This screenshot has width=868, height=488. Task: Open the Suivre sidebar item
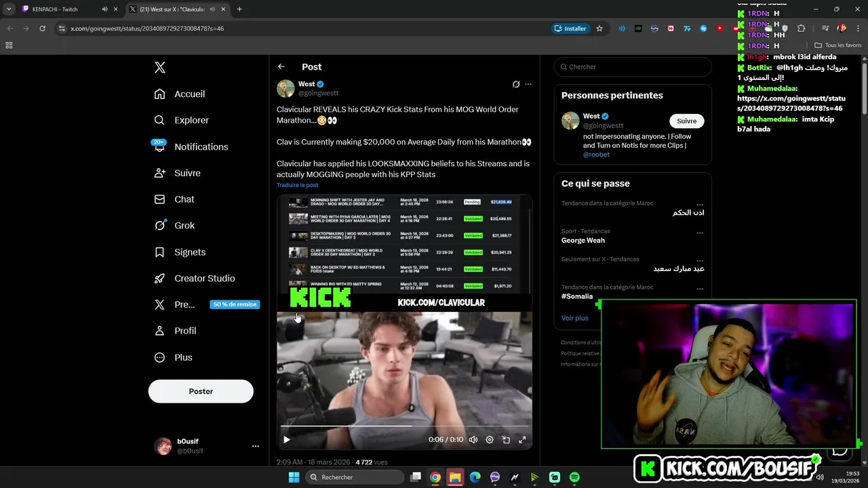(178, 173)
